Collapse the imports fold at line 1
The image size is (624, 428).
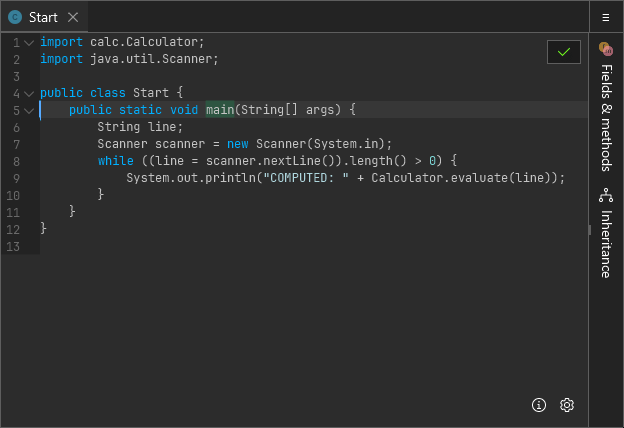click(29, 42)
